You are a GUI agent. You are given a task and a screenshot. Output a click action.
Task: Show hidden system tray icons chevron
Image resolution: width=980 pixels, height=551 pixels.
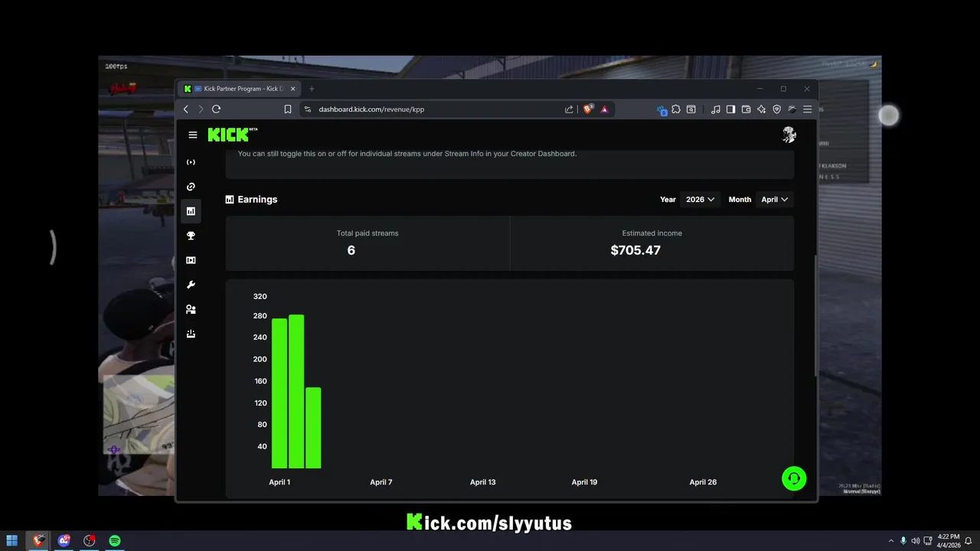[890, 541]
